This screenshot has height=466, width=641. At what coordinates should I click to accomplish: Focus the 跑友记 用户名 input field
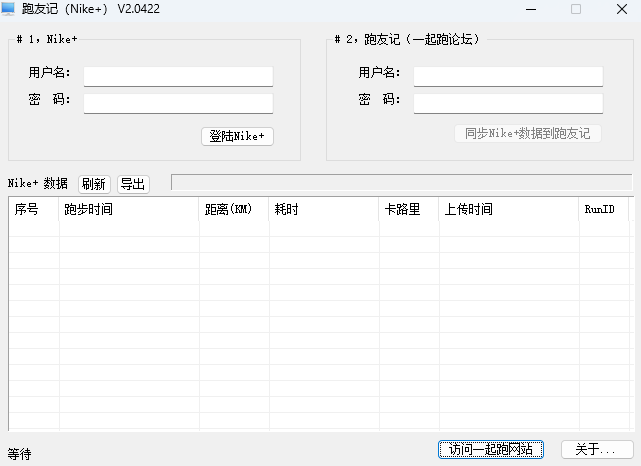click(x=508, y=76)
